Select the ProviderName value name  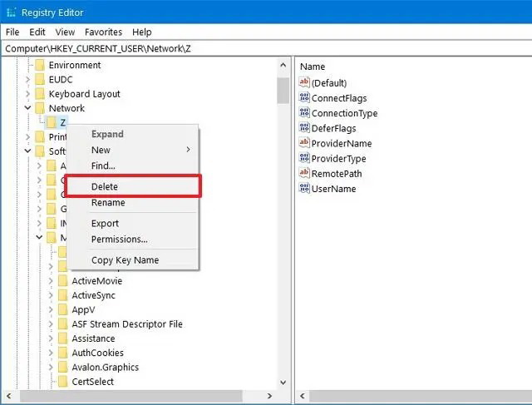(x=342, y=144)
